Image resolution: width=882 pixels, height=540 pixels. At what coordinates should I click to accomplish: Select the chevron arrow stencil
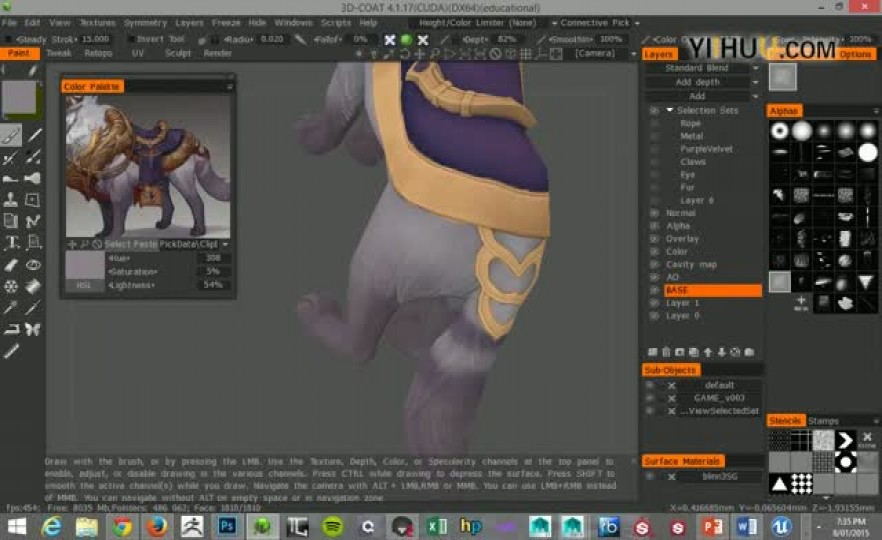[x=845, y=440]
